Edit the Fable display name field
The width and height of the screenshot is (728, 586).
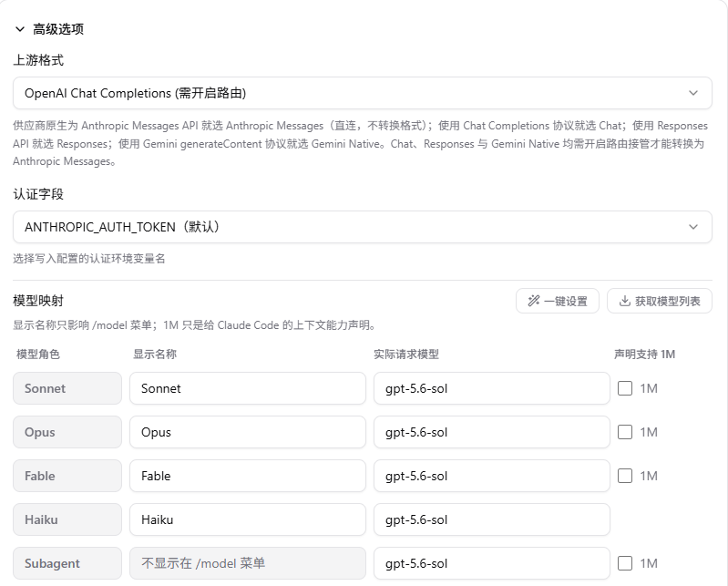(x=248, y=476)
